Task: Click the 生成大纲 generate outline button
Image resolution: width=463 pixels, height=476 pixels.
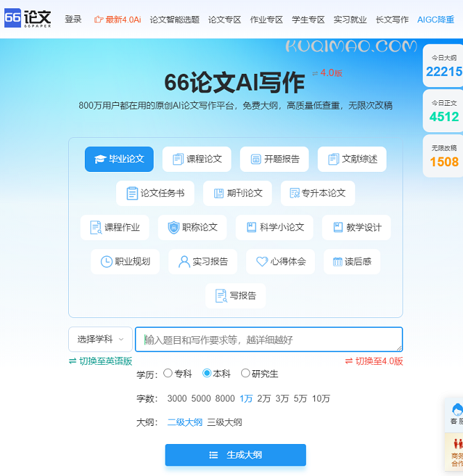Action: click(236, 455)
